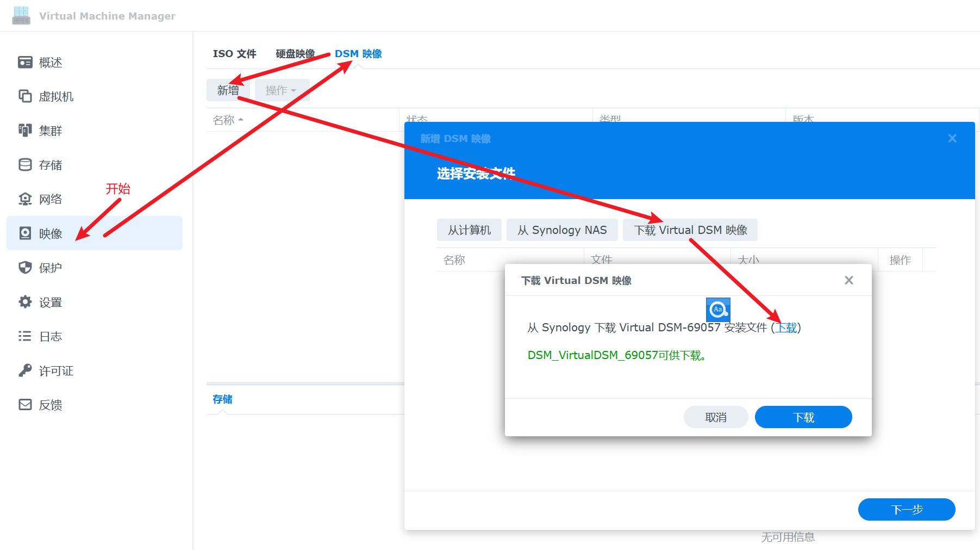Select 集群 label in the sidebar
The height and width of the screenshot is (550, 980).
coord(51,131)
